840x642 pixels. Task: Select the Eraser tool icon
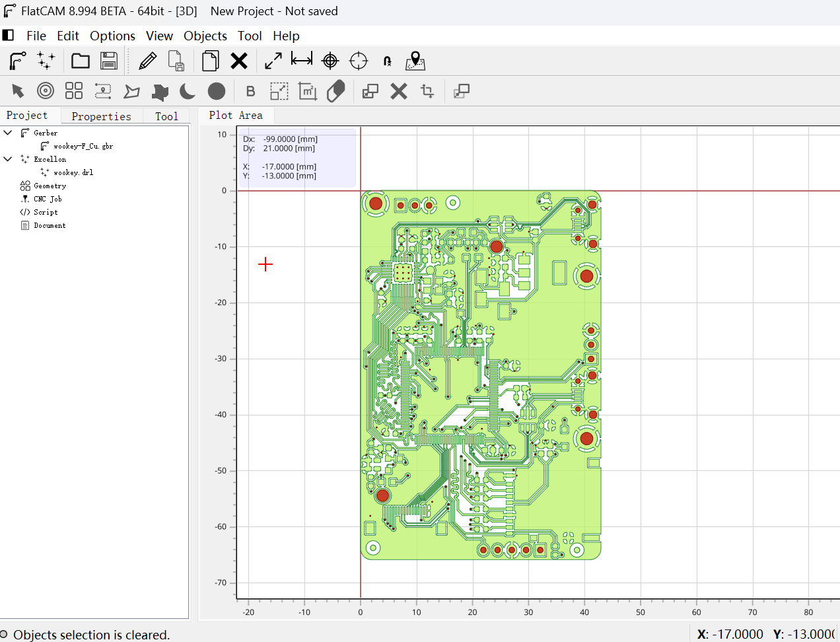[336, 91]
